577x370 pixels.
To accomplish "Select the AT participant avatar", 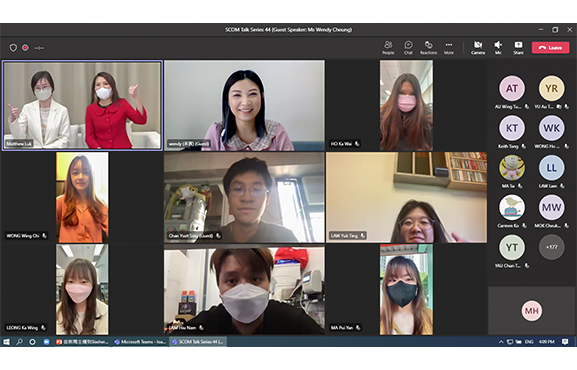I will (511, 88).
